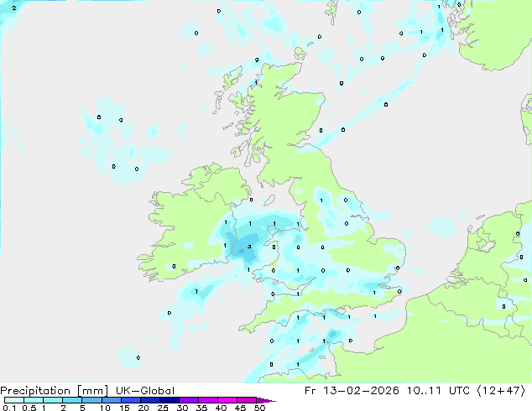This screenshot has width=532, height=411.
Task: Click the date 'Fr 13-02-2026'
Action: click(352, 391)
